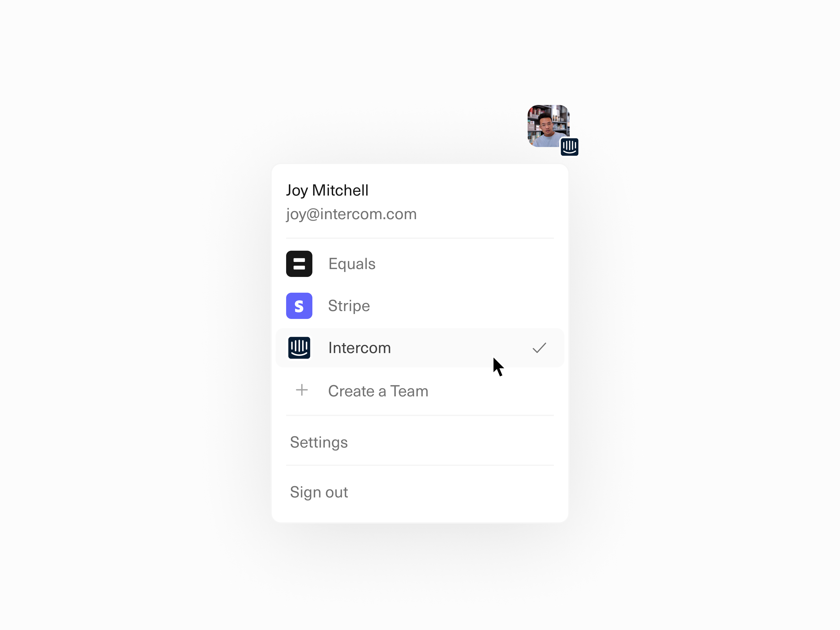Image resolution: width=840 pixels, height=630 pixels.
Task: Switch to the Stripe team
Action: coord(420,306)
